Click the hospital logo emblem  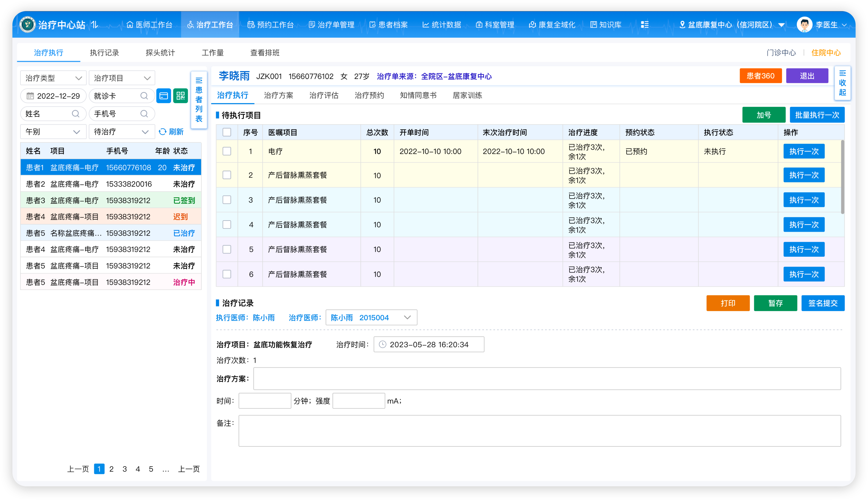point(28,24)
